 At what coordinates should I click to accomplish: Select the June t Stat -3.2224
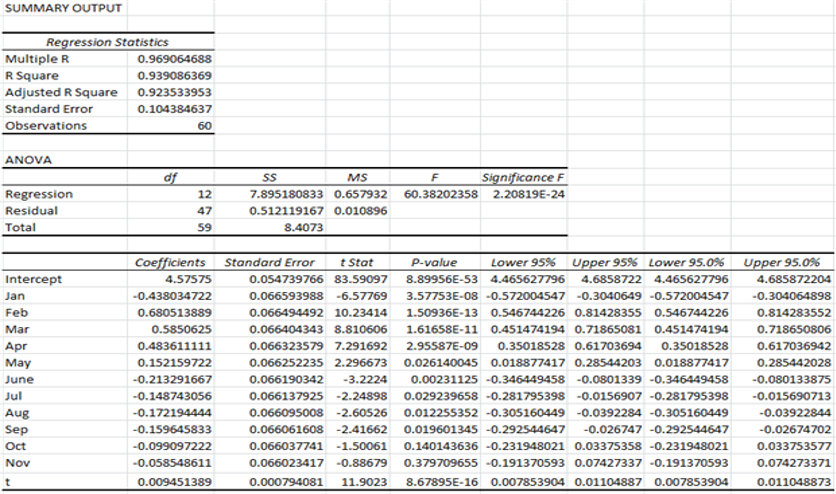(365, 379)
